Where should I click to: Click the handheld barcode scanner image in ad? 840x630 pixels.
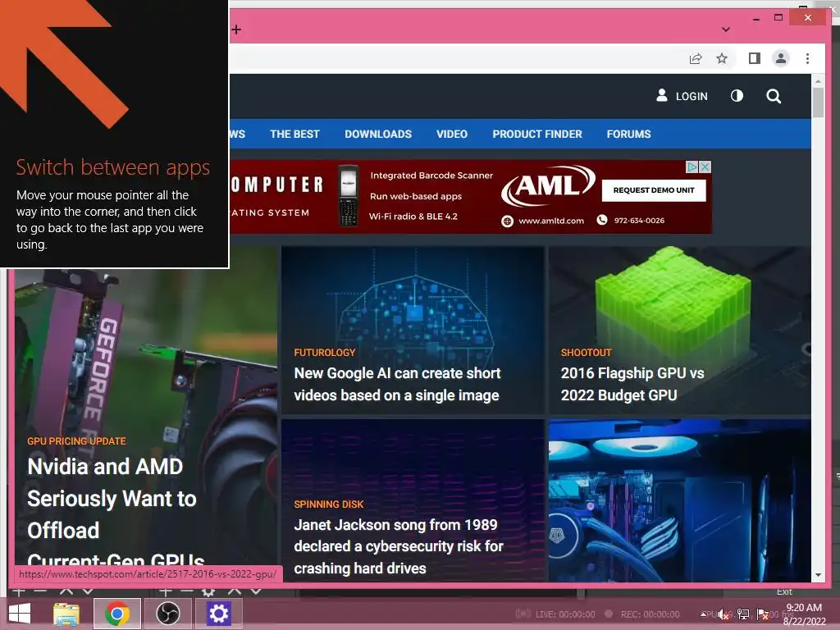pos(348,196)
